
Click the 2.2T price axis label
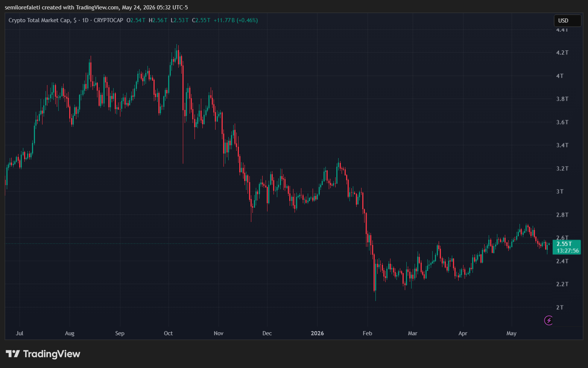click(562, 284)
